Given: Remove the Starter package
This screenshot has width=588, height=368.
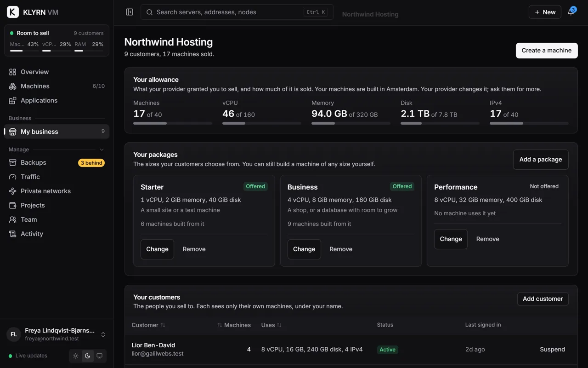Looking at the screenshot, I should pyautogui.click(x=194, y=249).
